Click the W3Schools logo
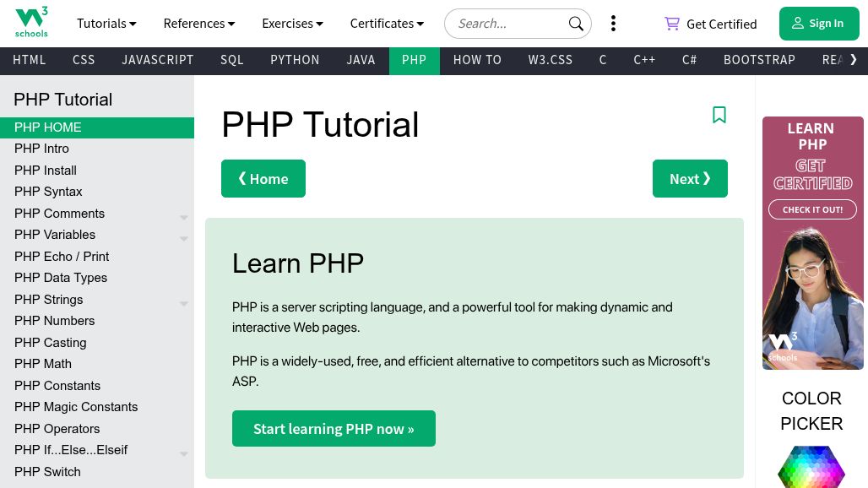Viewport: 868px width, 488px height. [31, 23]
